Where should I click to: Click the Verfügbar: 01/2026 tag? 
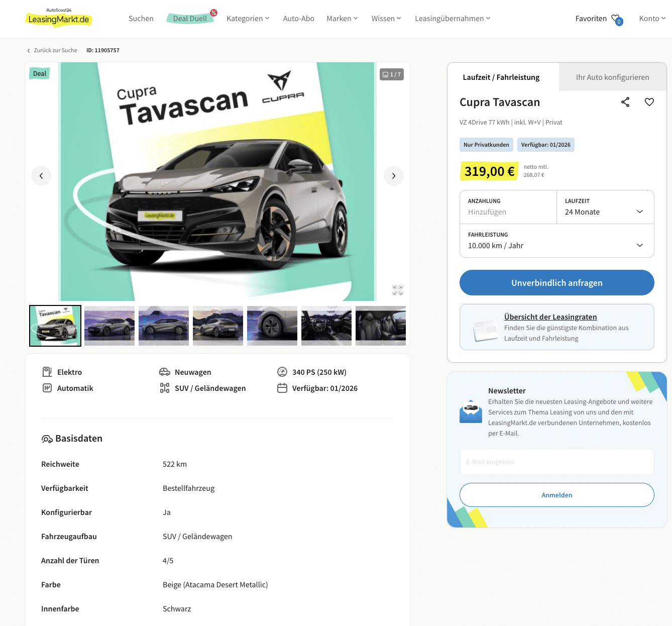[546, 145]
